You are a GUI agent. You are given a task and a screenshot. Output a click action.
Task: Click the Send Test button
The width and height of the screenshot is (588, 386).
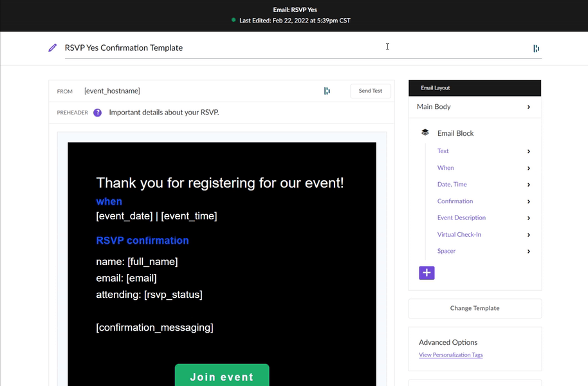[371, 91]
